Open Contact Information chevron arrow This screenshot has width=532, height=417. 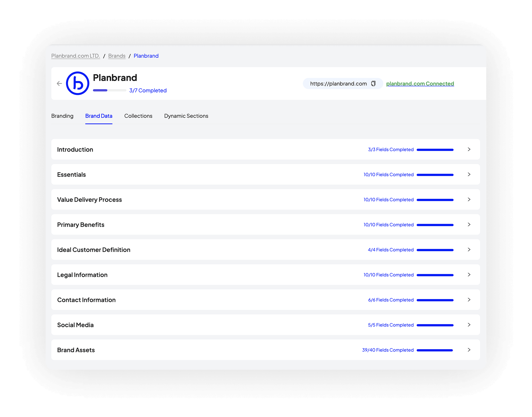point(469,300)
